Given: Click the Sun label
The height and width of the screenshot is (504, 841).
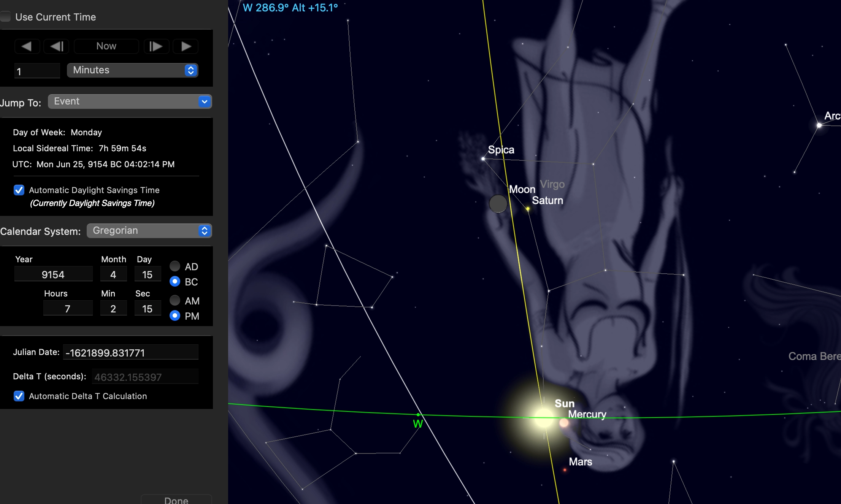Looking at the screenshot, I should pyautogui.click(x=565, y=403).
